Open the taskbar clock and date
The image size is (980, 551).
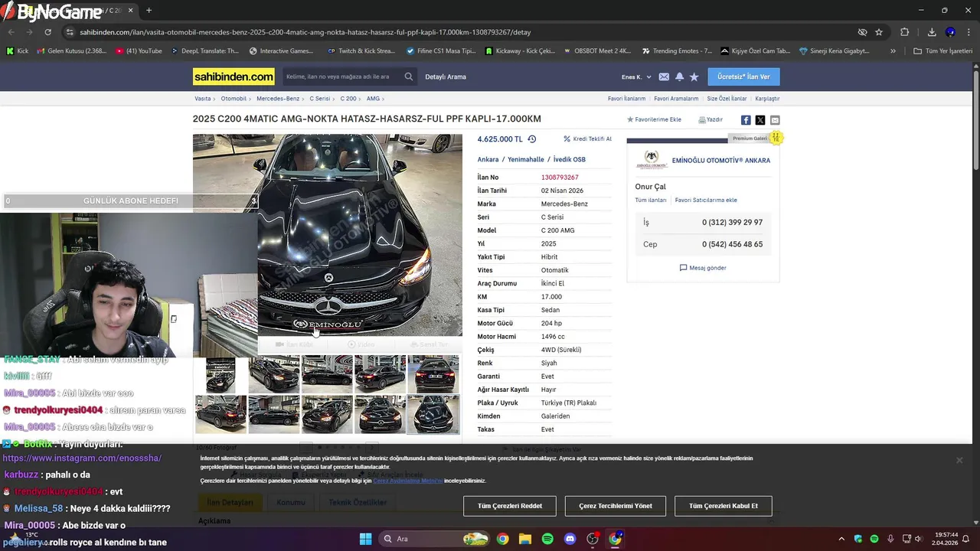(x=946, y=539)
